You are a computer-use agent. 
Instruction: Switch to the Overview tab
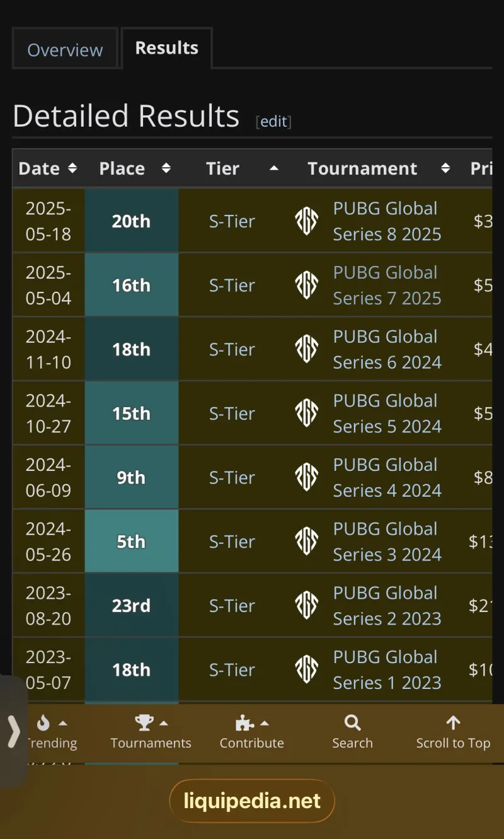(65, 50)
